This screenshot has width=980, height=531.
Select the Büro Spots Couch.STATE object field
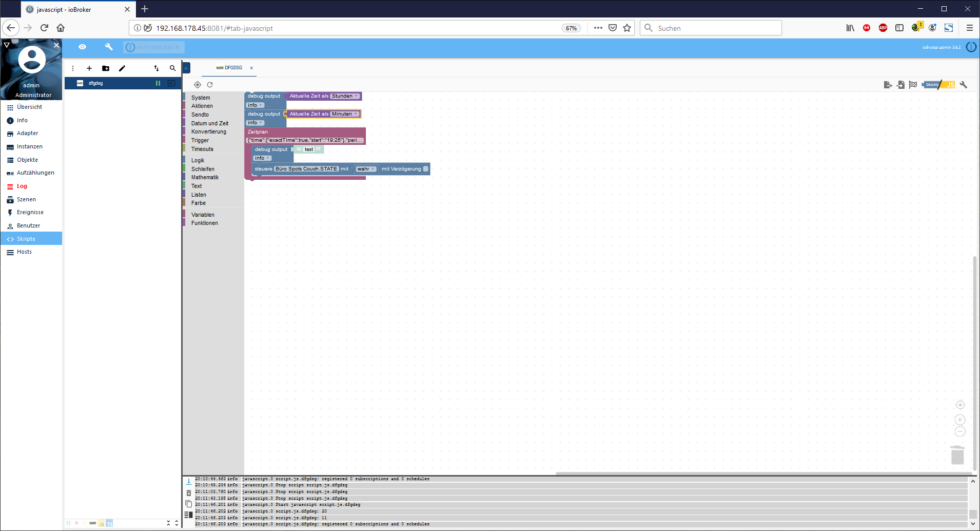click(x=306, y=169)
